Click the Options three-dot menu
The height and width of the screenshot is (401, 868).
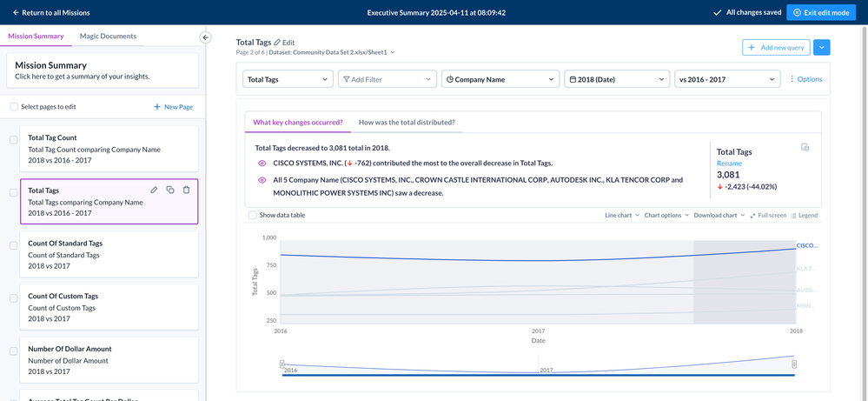tap(805, 79)
